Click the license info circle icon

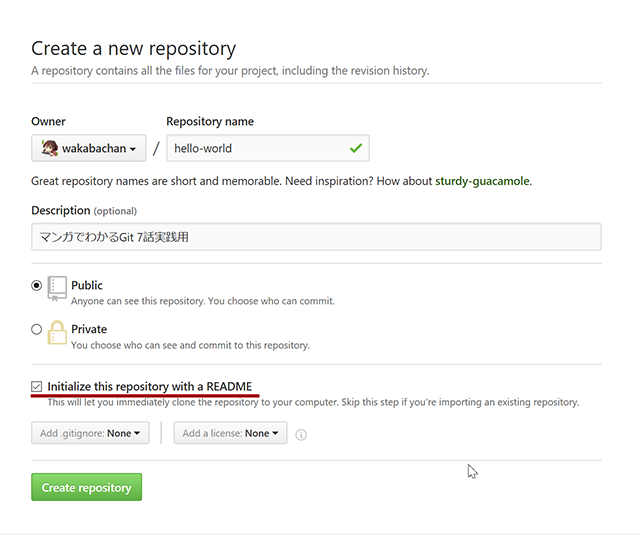coord(301,435)
